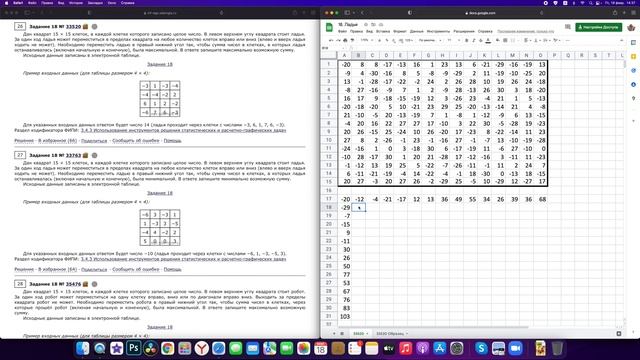The width and height of the screenshot is (640, 360).
Task: Open the Apple menu in the menu bar
Action: point(6,3)
